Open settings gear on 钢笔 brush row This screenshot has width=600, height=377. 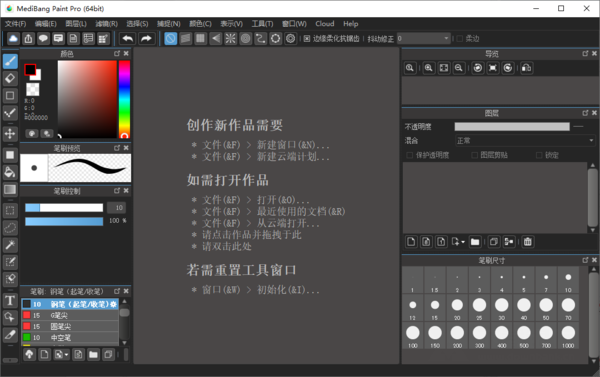pyautogui.click(x=114, y=304)
